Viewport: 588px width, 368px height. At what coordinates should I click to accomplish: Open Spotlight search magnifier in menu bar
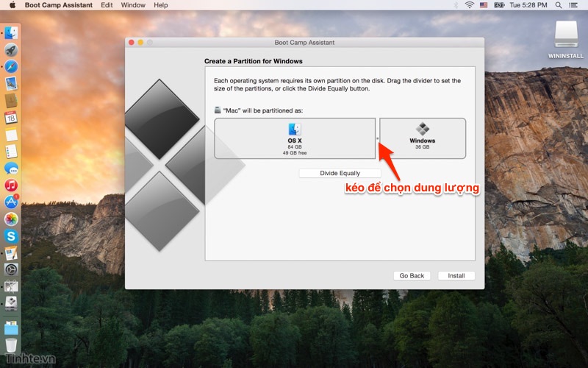click(559, 5)
